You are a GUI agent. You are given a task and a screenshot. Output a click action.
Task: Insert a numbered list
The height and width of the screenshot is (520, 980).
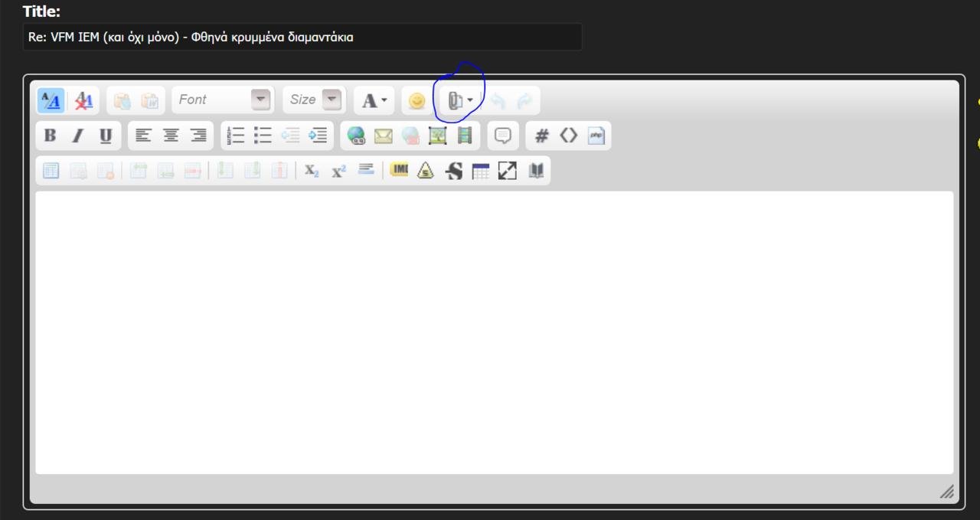pos(236,136)
